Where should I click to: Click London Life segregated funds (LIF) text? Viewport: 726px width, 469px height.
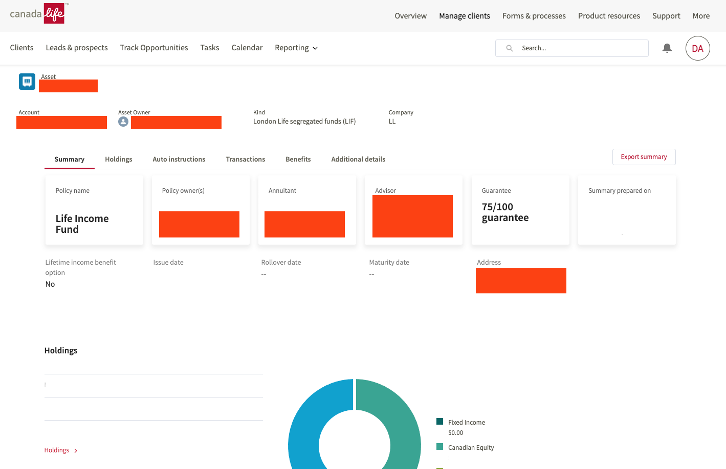tap(305, 121)
